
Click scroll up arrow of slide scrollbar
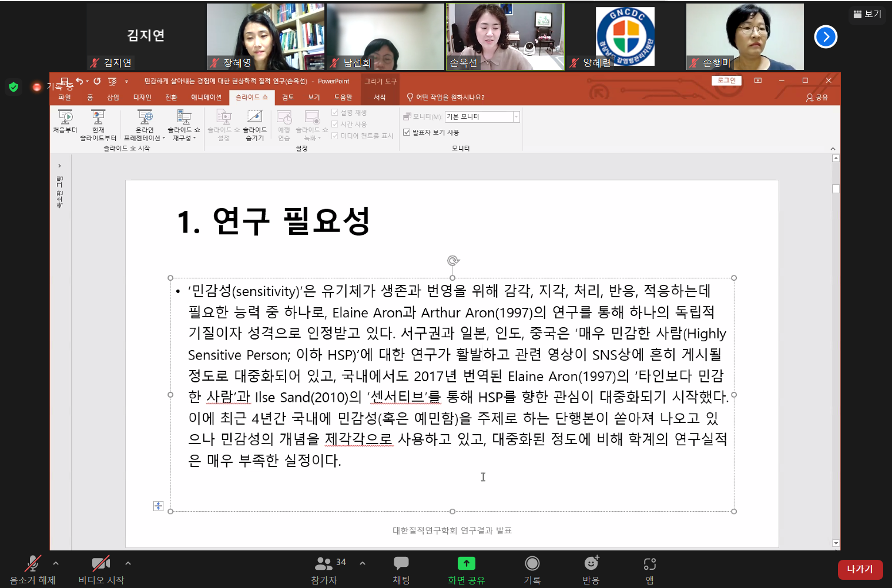[836, 159]
